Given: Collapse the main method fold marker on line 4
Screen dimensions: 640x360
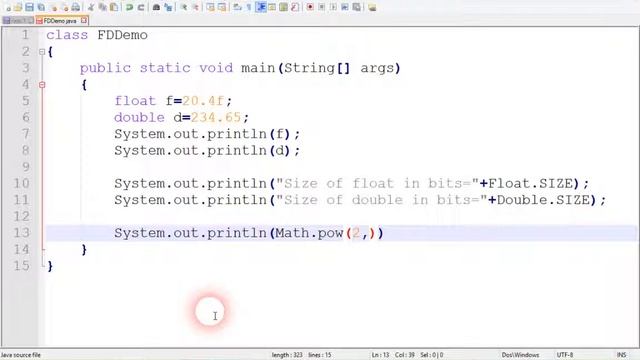Looking at the screenshot, I should [x=42, y=85].
